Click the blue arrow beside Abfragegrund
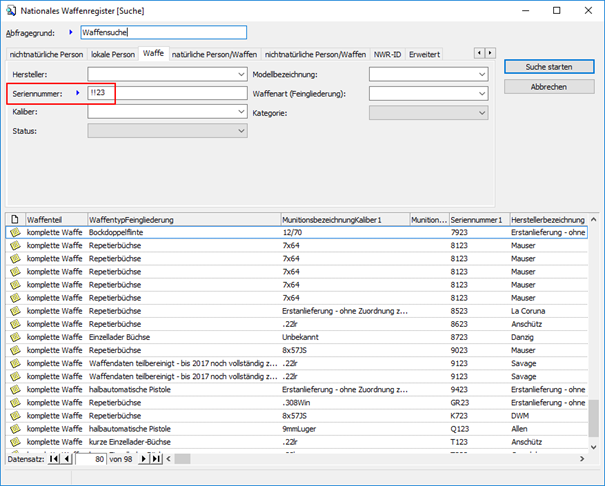 70,33
